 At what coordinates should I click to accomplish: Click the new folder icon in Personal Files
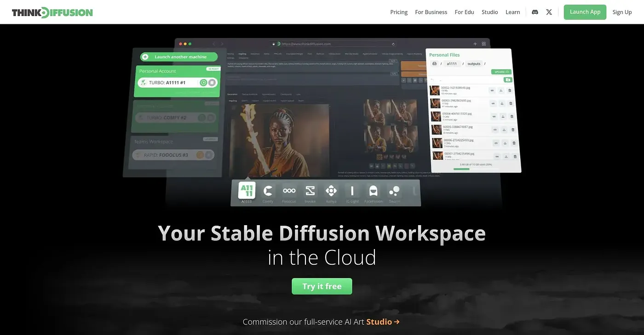pos(507,79)
